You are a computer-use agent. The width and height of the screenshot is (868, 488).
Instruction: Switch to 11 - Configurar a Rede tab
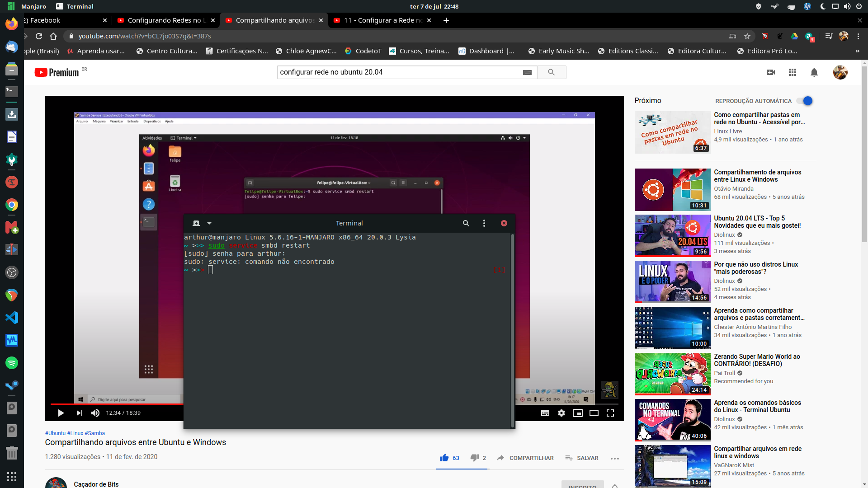click(382, 20)
